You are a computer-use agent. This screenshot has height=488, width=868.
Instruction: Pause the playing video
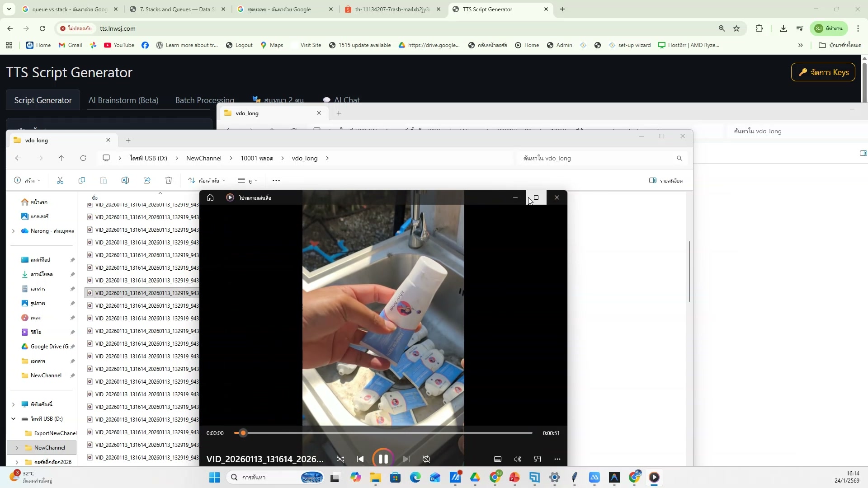tap(383, 459)
